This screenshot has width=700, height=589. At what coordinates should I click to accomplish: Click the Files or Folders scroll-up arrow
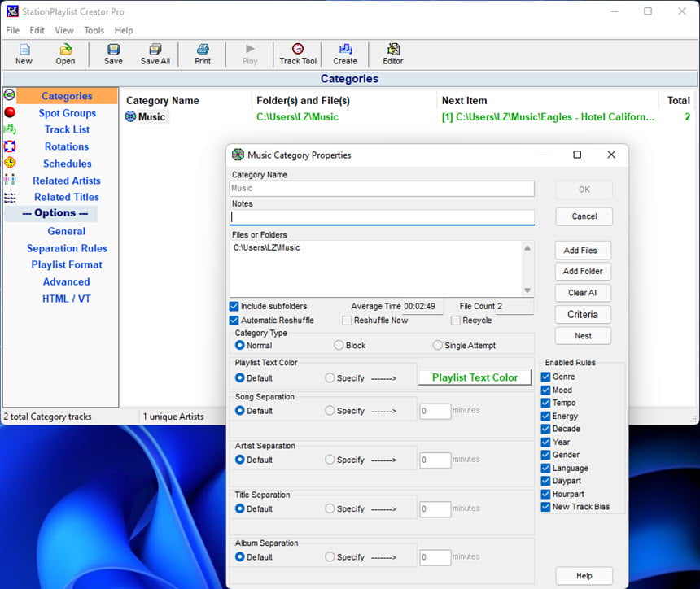527,247
